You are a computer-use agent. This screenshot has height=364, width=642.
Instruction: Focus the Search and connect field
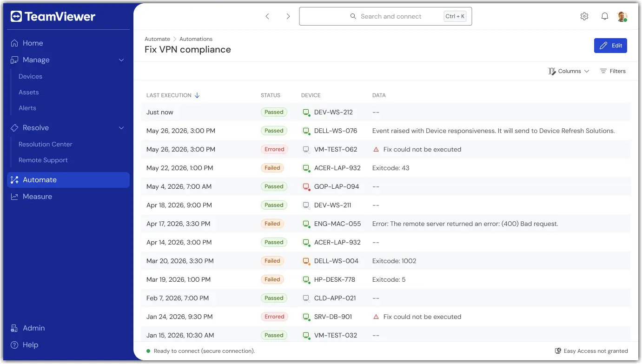385,16
